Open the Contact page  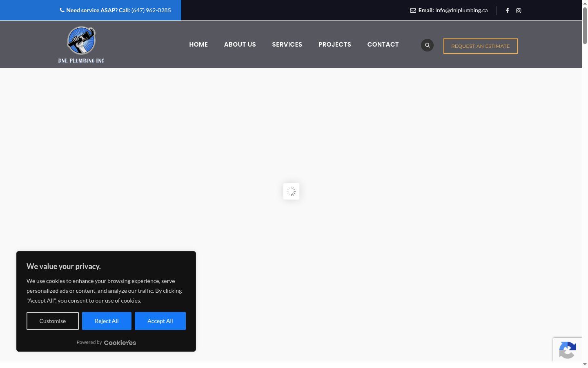click(x=383, y=45)
